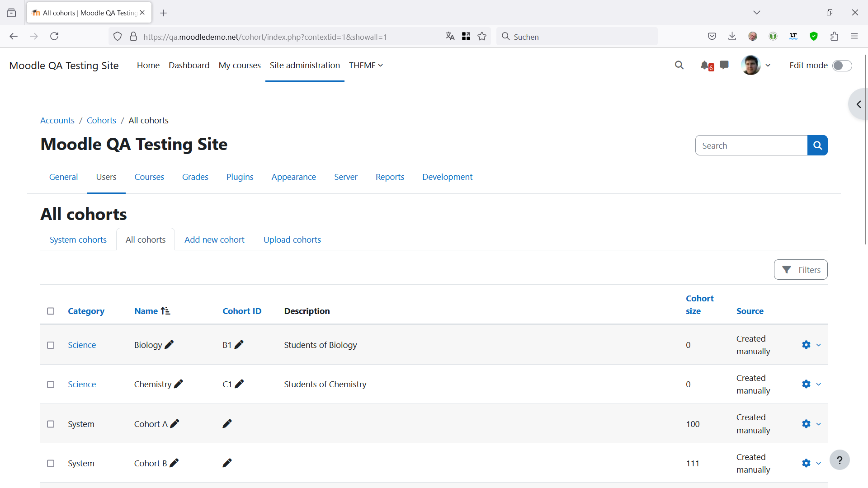Select the Site administration nav item
The height and width of the screenshot is (488, 868).
305,66
